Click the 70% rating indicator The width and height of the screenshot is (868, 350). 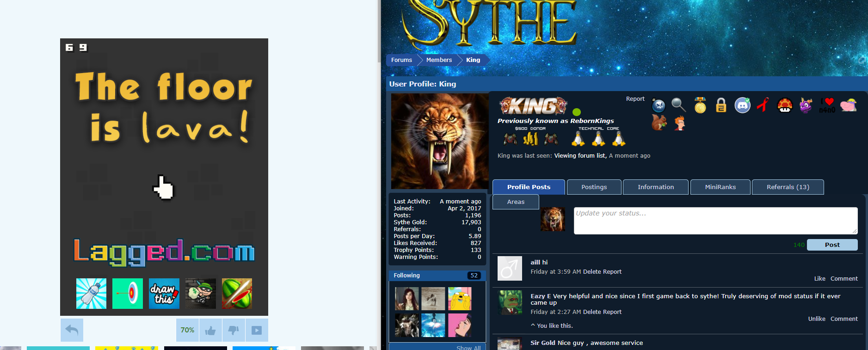coord(187,330)
